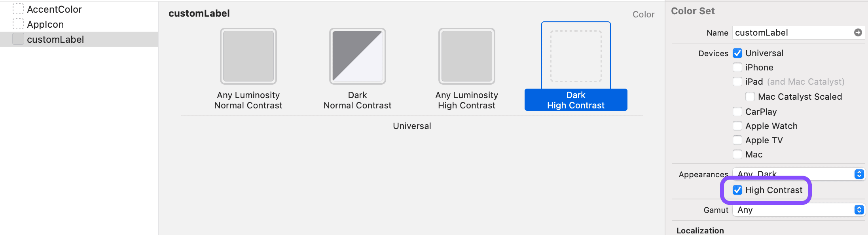Select the AccentColor asset in the sidebar
This screenshot has height=235, width=868.
point(55,9)
